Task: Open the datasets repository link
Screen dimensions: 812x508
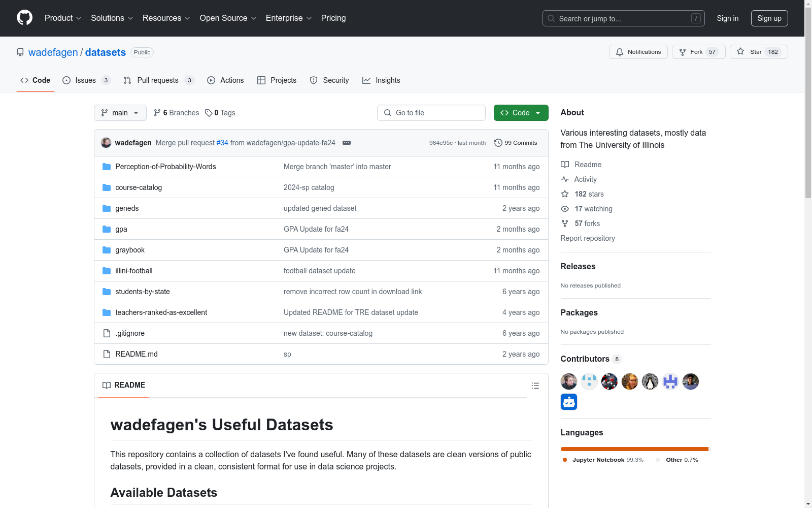Action: click(106, 52)
